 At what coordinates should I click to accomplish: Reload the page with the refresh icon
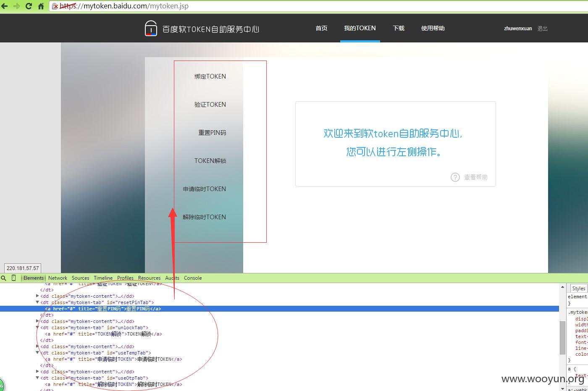click(29, 6)
